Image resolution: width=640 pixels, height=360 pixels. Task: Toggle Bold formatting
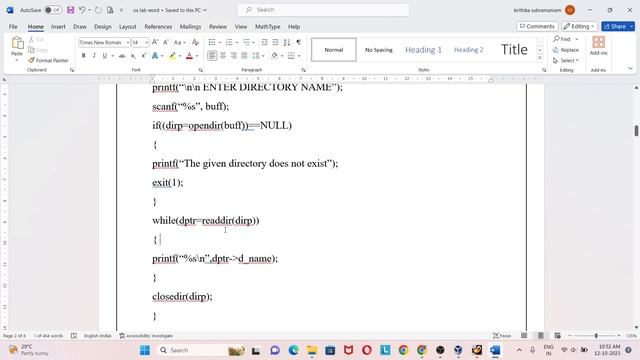(83, 56)
